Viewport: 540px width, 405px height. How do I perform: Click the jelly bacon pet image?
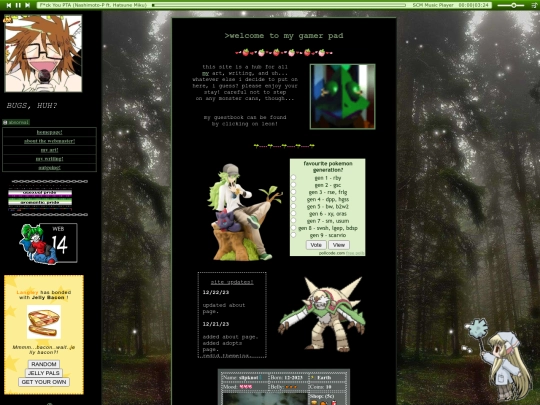tap(44, 322)
